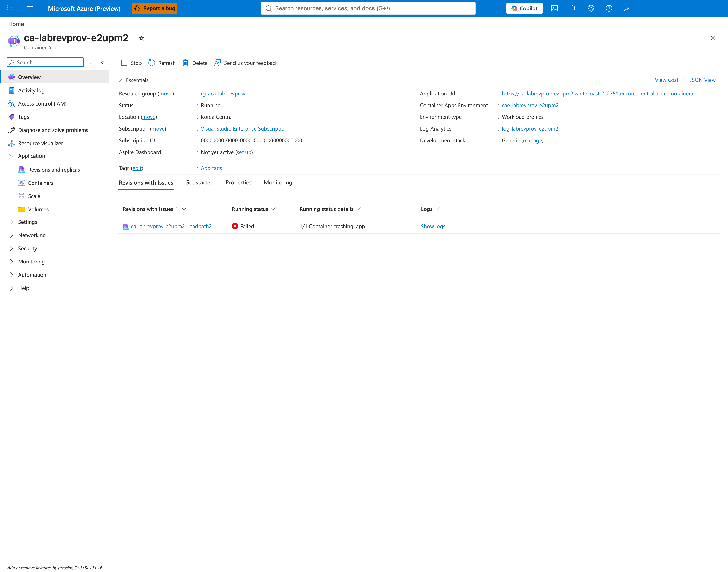This screenshot has width=728, height=572.
Task: Click set up for Aspire Dashboard
Action: coord(244,152)
